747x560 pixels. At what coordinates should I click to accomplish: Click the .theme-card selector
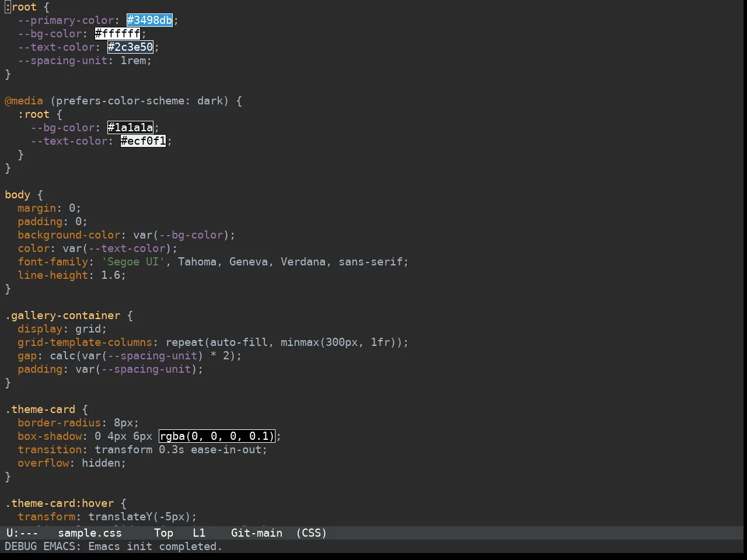40,409
